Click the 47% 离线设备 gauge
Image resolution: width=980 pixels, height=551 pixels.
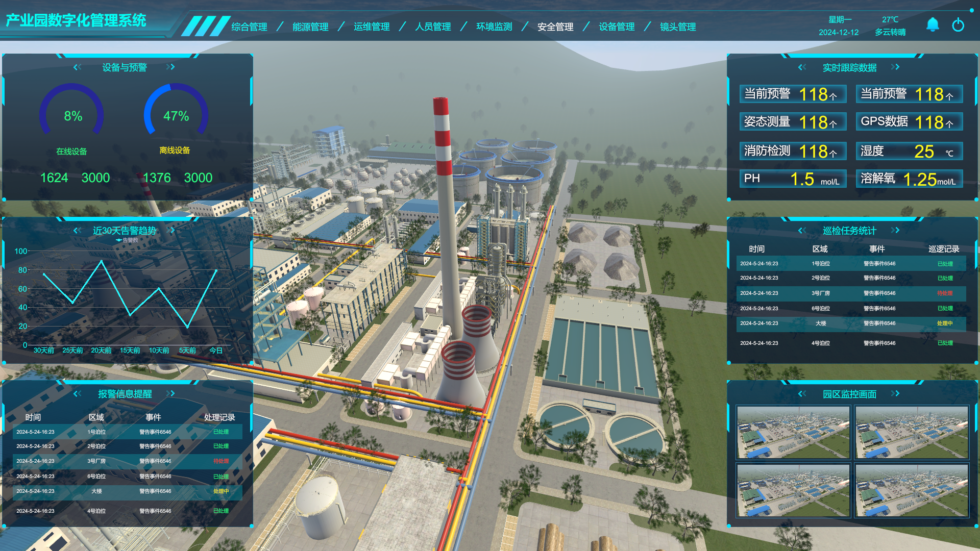click(x=176, y=115)
